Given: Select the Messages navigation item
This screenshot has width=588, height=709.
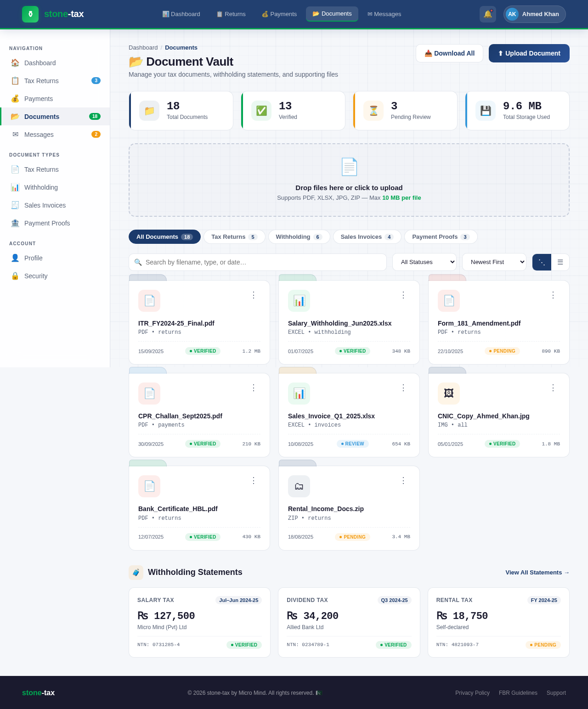Looking at the screenshot, I should tap(39, 135).
